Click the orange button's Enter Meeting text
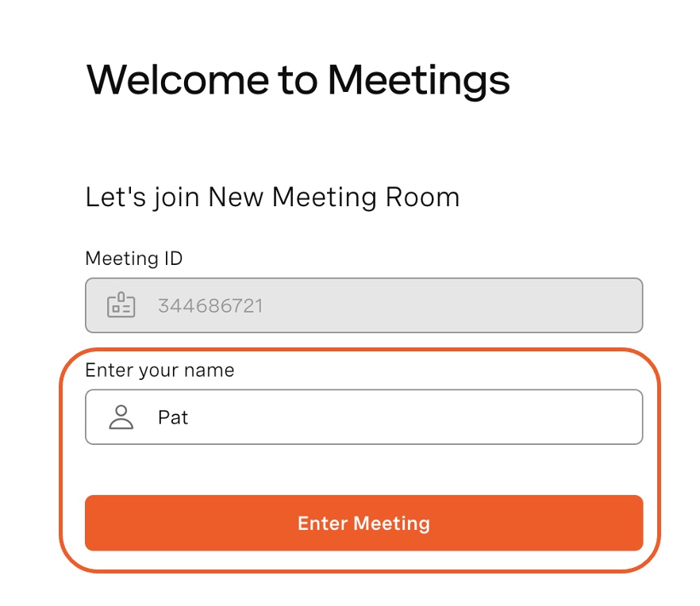The image size is (700, 606). [363, 524]
